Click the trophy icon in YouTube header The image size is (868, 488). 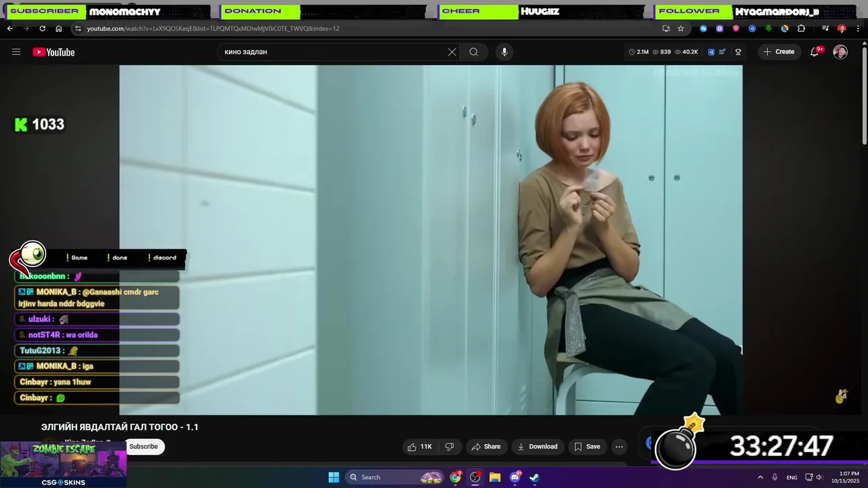[738, 52]
